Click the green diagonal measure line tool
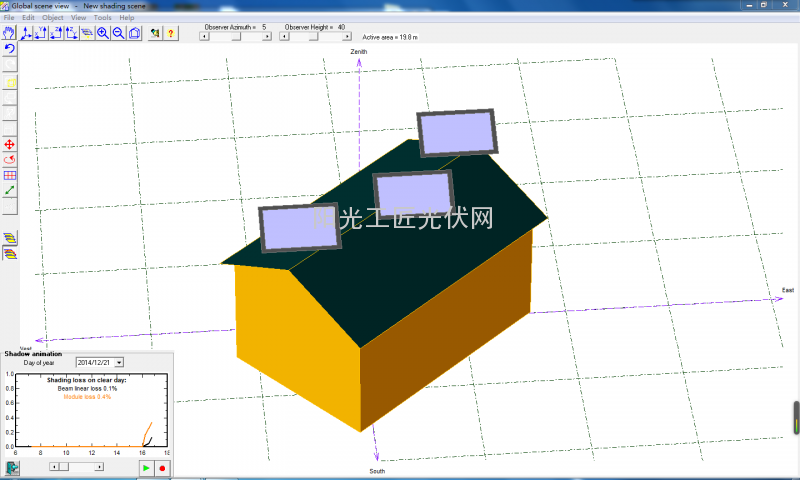This screenshot has width=800, height=480. pyautogui.click(x=10, y=190)
